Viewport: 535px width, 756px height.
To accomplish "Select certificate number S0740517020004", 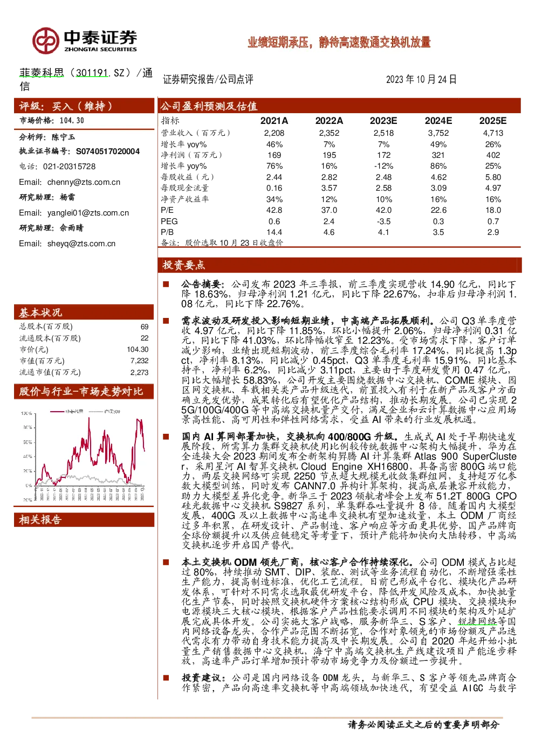I will click(x=108, y=151).
